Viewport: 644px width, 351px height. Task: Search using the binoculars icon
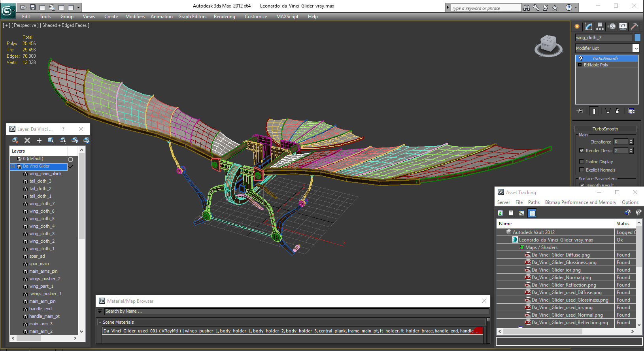click(526, 8)
